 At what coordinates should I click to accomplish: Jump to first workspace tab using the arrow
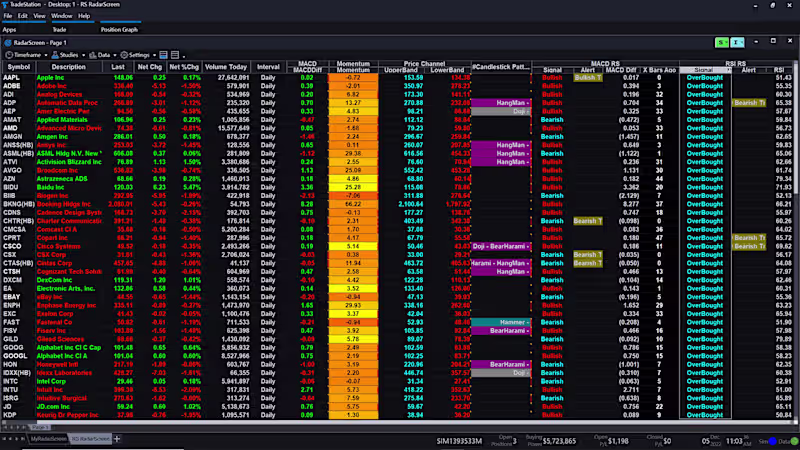coord(5,439)
